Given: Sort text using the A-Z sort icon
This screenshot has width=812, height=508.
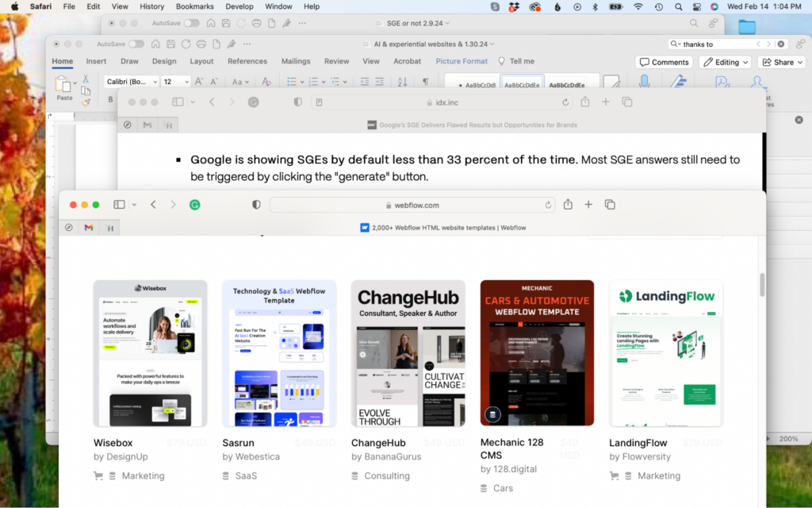Looking at the screenshot, I should click(x=402, y=82).
